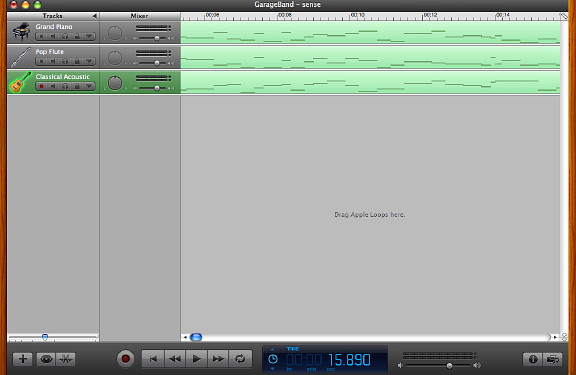Select the Pop Flute green region
The height and width of the screenshot is (375, 576).
[x=370, y=57]
